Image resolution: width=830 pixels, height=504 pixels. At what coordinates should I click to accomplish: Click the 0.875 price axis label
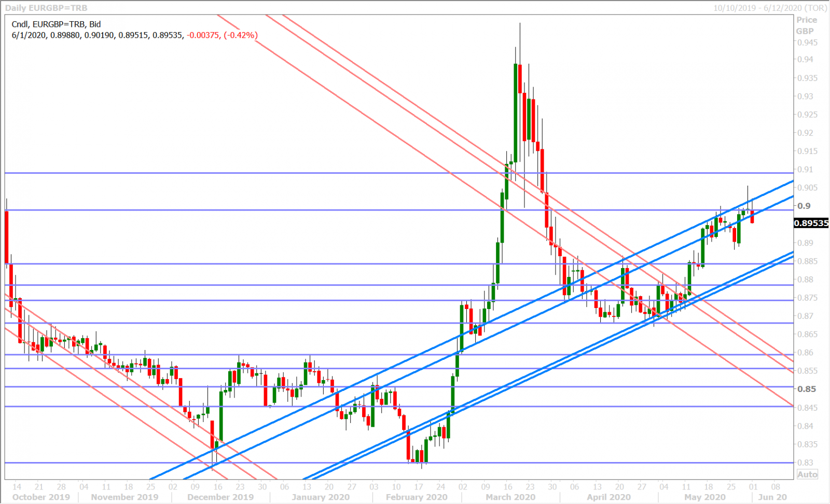[808, 298]
